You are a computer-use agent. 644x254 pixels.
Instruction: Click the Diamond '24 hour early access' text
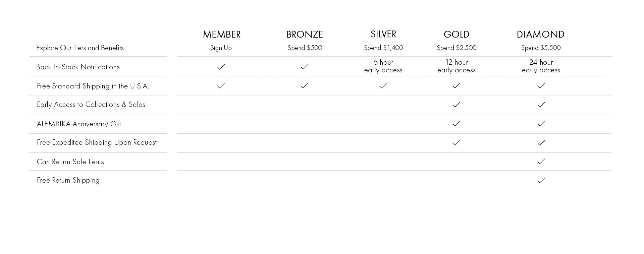click(541, 66)
